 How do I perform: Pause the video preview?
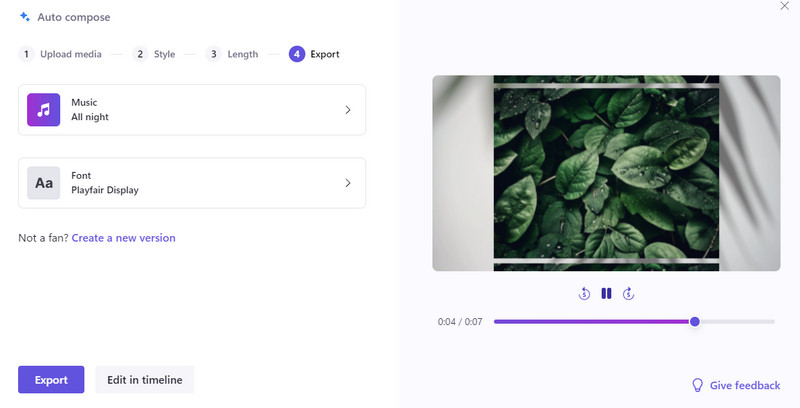pos(606,294)
